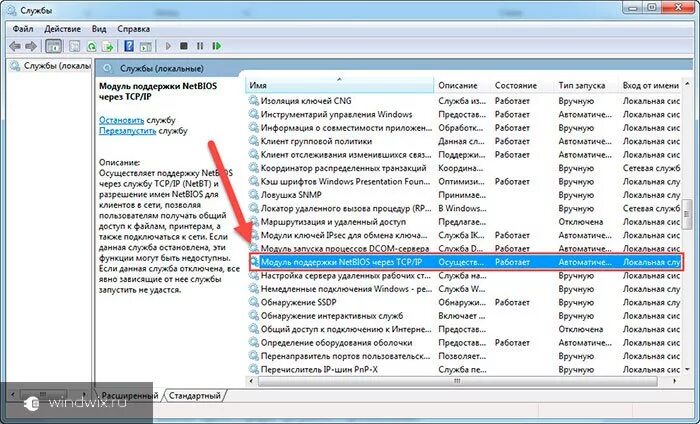Click the Stop service square icon

pyautogui.click(x=183, y=46)
